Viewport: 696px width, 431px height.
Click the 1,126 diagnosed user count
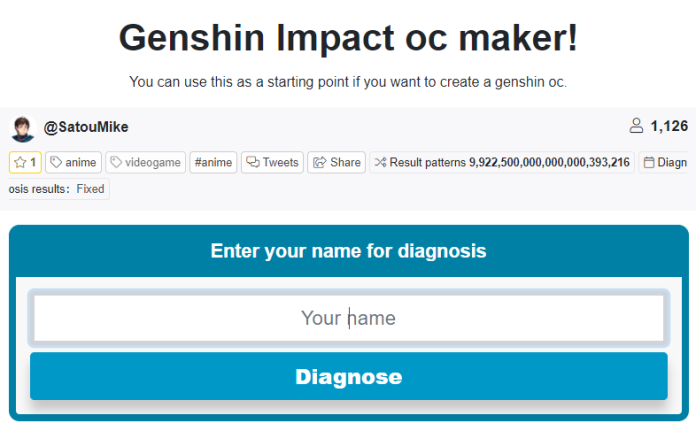pyautogui.click(x=669, y=126)
